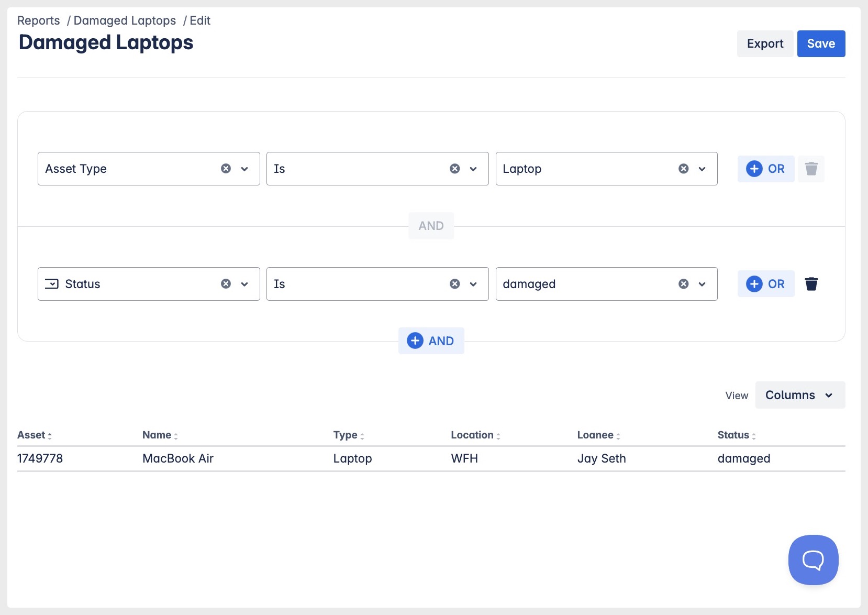Add OR condition to Asset Type row
This screenshot has width=868, height=615.
click(x=765, y=169)
